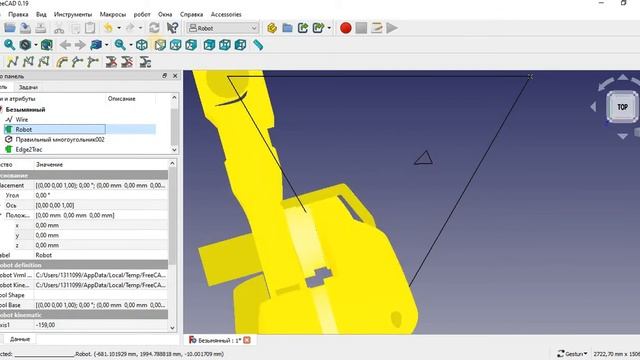The width and height of the screenshot is (640, 360).
Task: Click the Print icon
Action: point(40,28)
